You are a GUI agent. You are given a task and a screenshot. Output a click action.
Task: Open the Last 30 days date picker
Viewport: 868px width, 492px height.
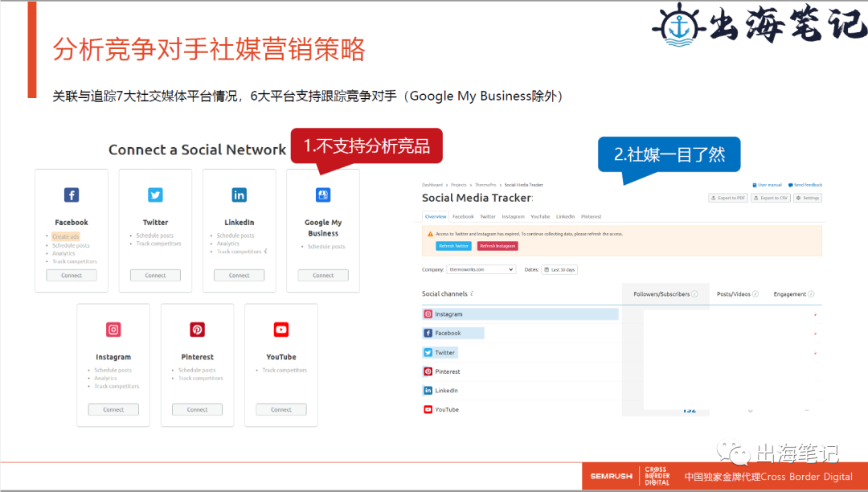point(559,269)
